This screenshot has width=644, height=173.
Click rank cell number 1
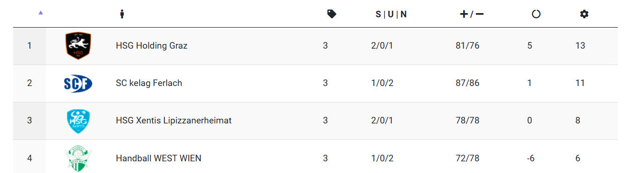coord(30,46)
